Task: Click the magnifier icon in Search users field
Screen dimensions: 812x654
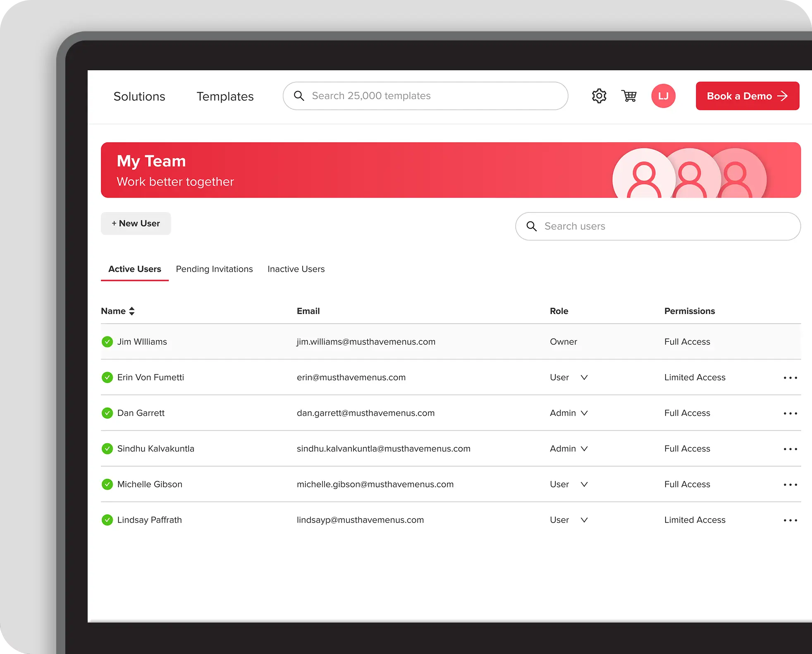Action: (532, 226)
